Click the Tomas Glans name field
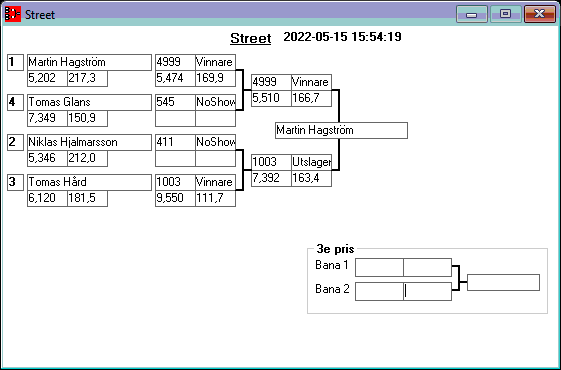Screen dimensions: 561x370 [89, 102]
